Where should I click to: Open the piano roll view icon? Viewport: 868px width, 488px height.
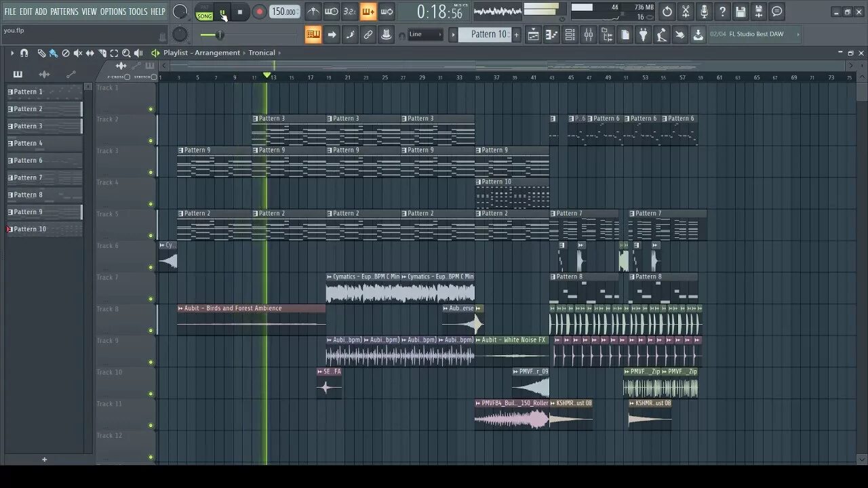[x=552, y=35]
